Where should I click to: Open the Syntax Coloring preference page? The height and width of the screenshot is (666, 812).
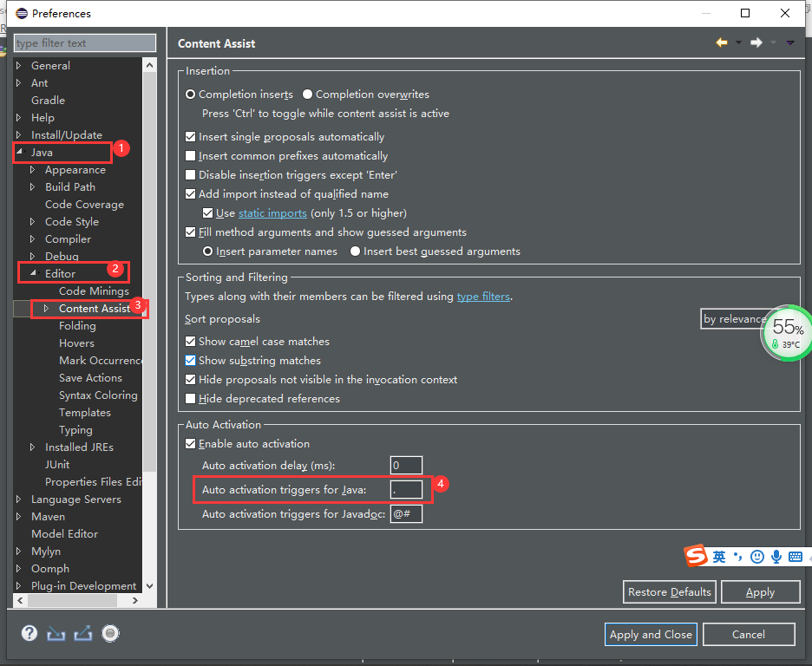tap(98, 395)
